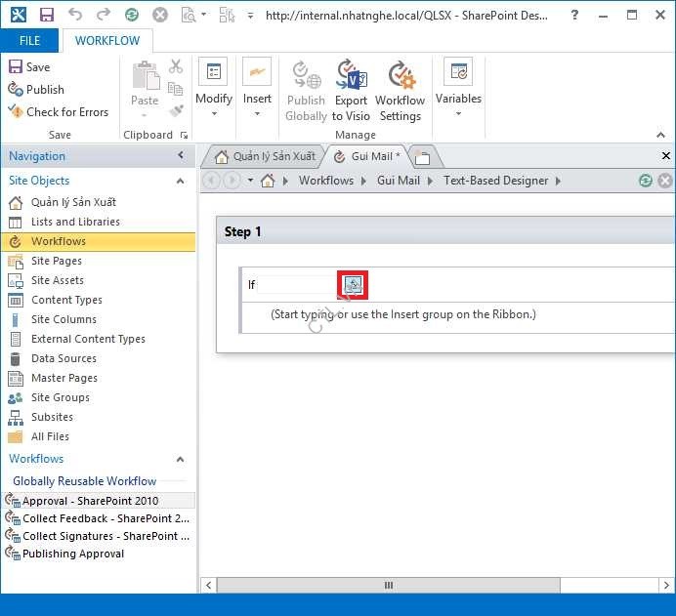Collapse the Navigation pane

pos(181,156)
